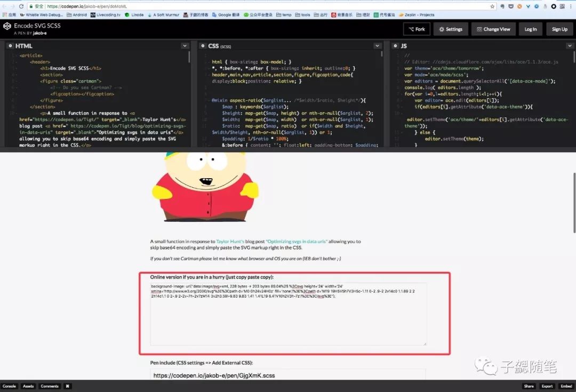This screenshot has height=392, width=576.
Task: Bookmark this page with star icon
Action: coord(492,6)
